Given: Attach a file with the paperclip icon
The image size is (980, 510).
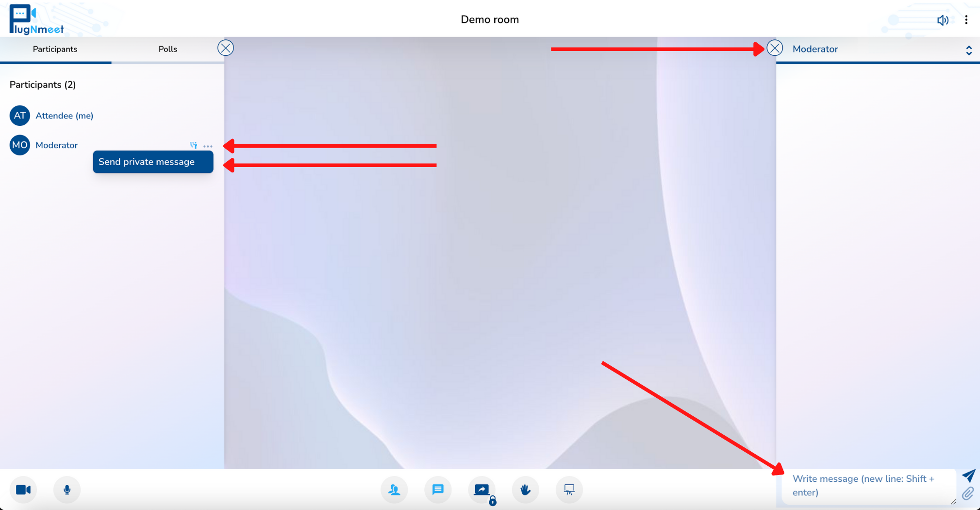Looking at the screenshot, I should (968, 493).
